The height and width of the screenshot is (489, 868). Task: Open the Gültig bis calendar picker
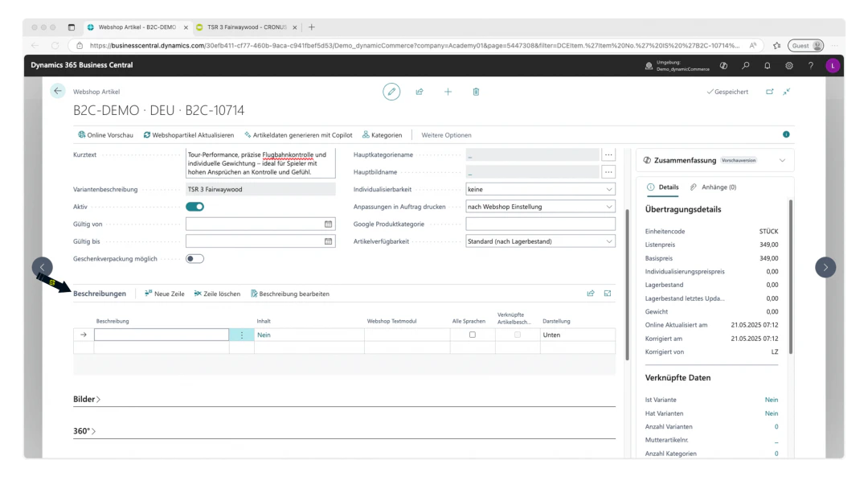pyautogui.click(x=328, y=241)
